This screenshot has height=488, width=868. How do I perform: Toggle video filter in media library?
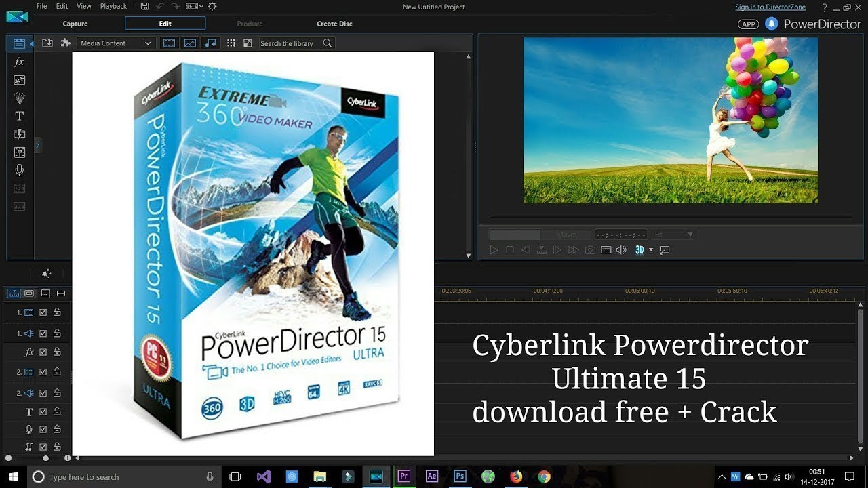[170, 43]
